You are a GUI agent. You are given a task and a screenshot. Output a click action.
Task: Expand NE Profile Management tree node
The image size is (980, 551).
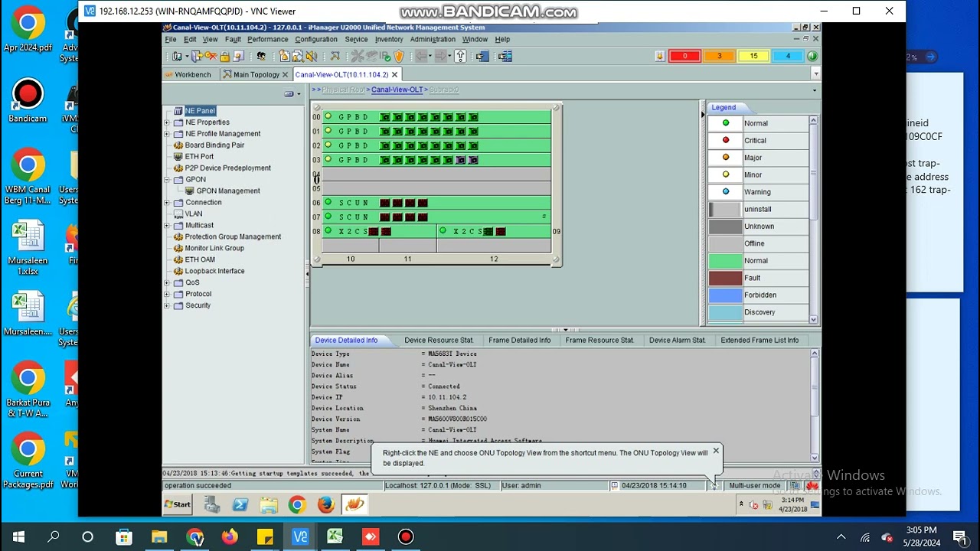pyautogui.click(x=167, y=134)
